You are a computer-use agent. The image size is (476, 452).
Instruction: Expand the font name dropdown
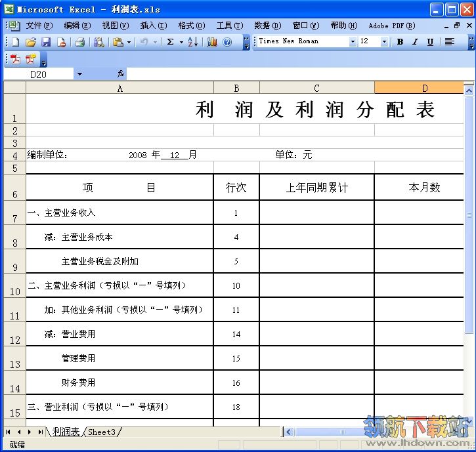[x=353, y=41]
